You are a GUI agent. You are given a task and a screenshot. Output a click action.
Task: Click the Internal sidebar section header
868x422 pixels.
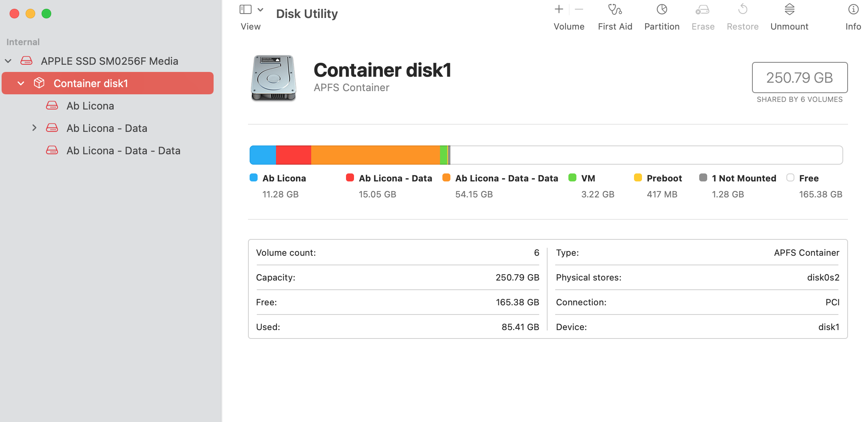[23, 42]
